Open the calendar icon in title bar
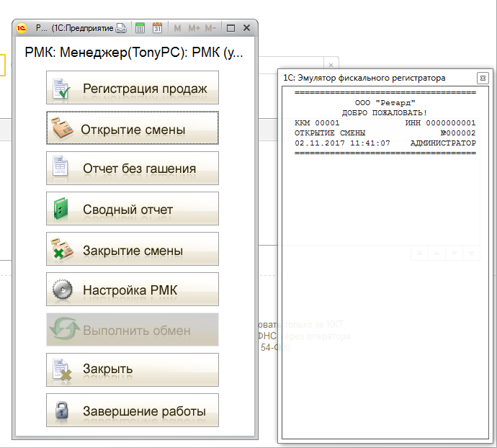Image resolution: width=497 pixels, height=448 pixels. click(157, 28)
